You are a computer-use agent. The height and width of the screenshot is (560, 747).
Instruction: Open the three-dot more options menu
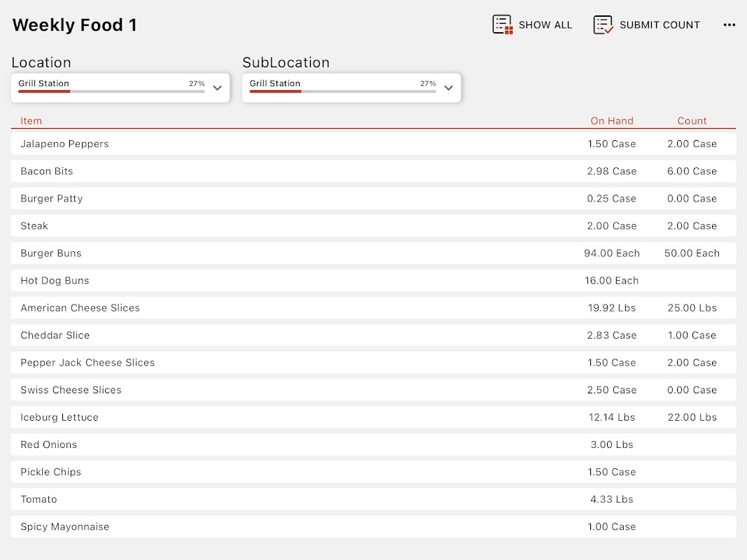(x=729, y=24)
